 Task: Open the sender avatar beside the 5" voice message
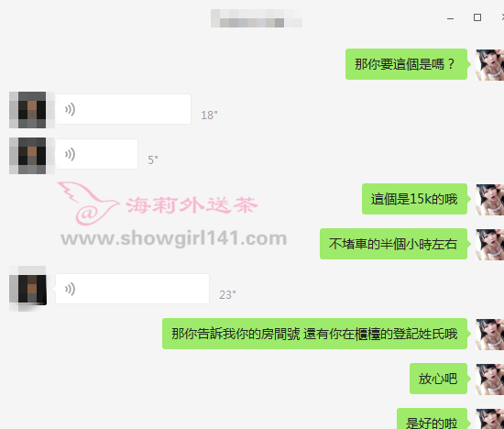pyautogui.click(x=32, y=156)
